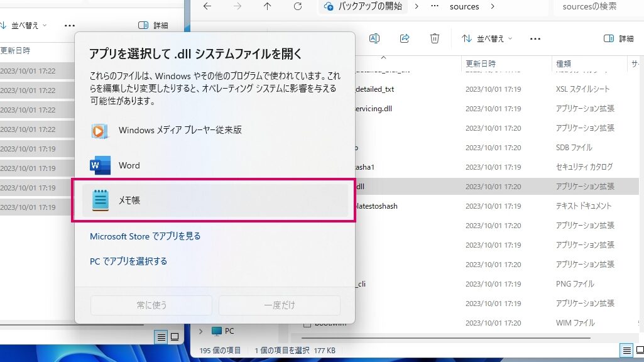
Task: Select the XSL stylesheet file row
Action: click(x=497, y=89)
